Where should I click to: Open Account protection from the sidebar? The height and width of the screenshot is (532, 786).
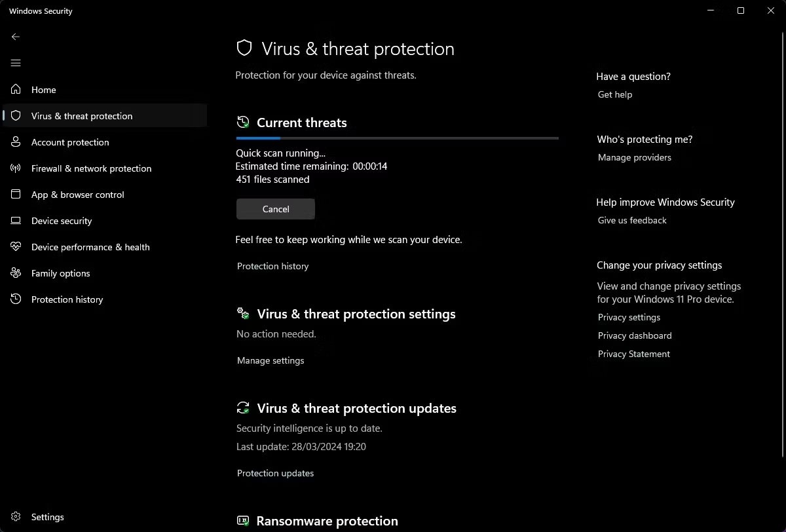tap(71, 142)
